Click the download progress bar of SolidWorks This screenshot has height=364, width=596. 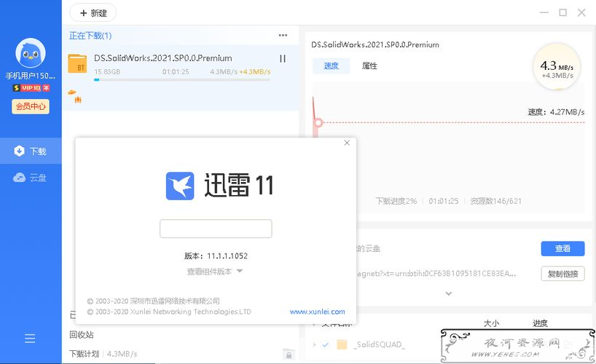[x=182, y=79]
